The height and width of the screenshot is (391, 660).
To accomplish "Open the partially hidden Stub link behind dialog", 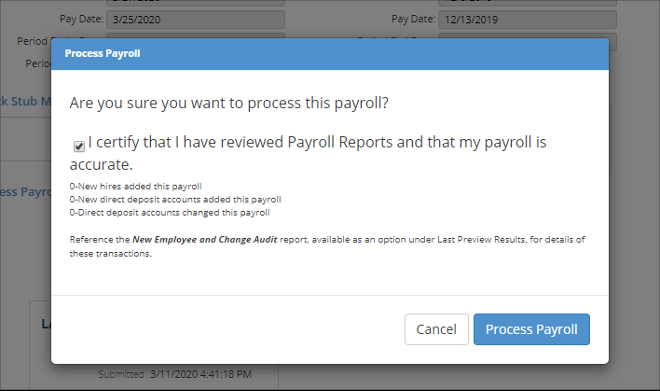I will (x=24, y=101).
